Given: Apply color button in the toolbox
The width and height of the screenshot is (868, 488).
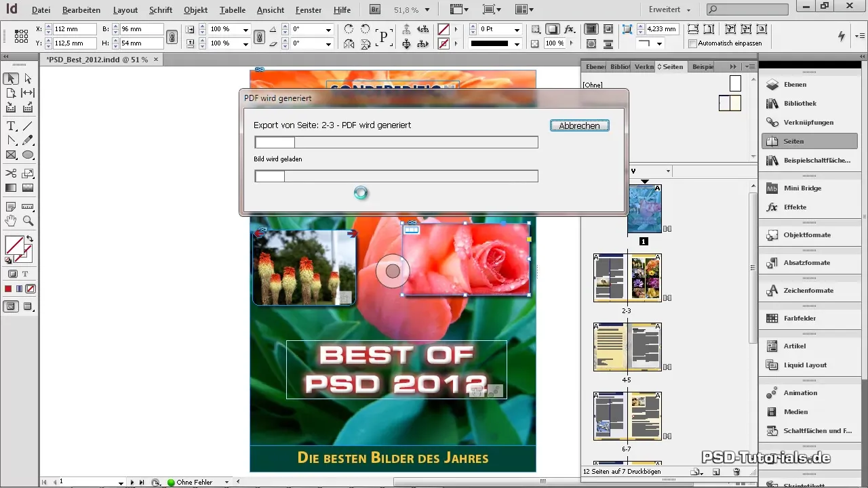Looking at the screenshot, I should (8, 289).
